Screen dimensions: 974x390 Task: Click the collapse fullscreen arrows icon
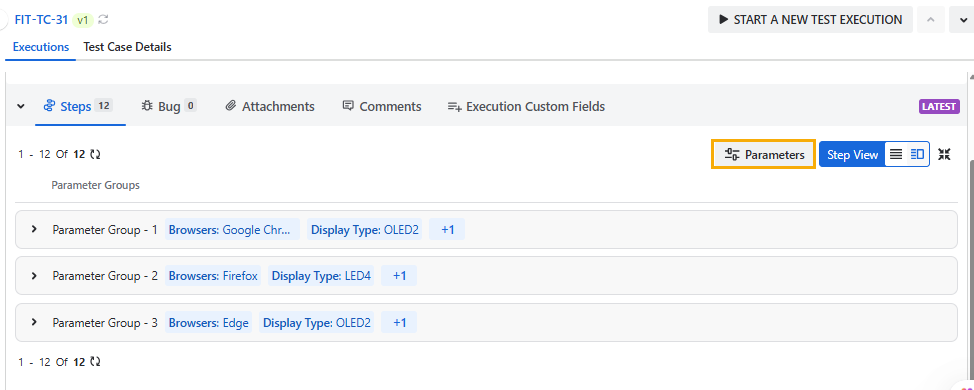pos(944,155)
